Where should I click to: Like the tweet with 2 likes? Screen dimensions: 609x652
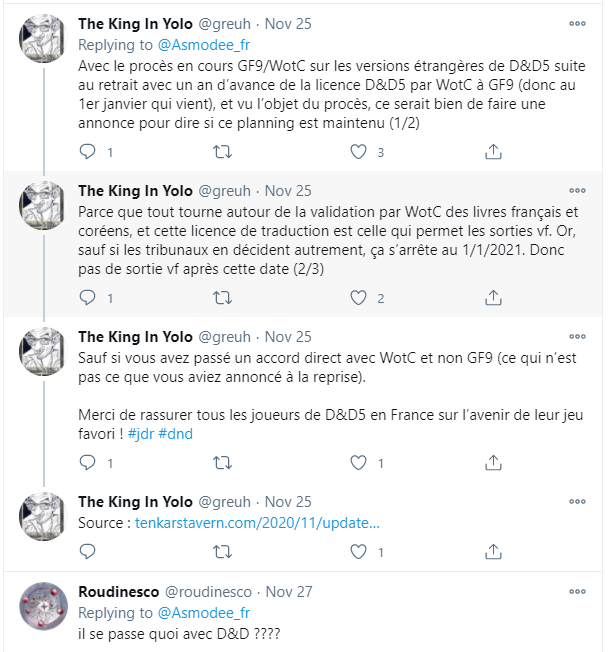click(x=359, y=297)
